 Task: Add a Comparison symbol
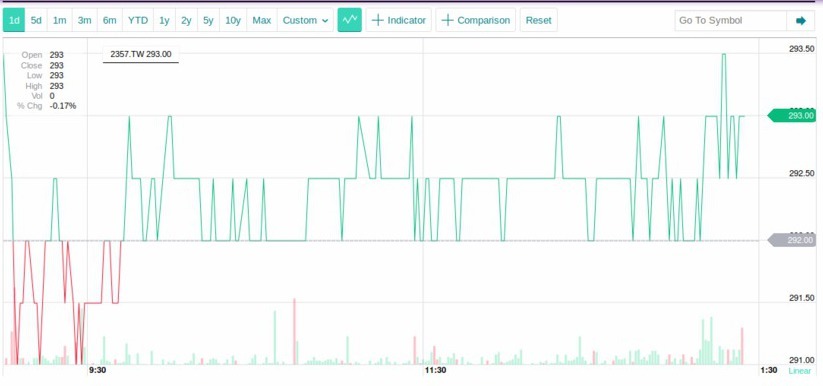tap(476, 20)
